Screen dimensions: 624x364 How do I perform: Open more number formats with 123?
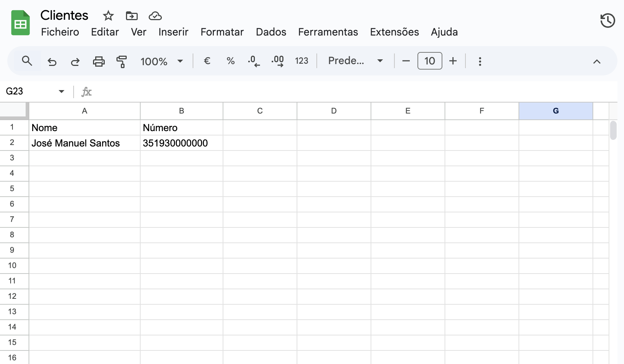click(301, 61)
